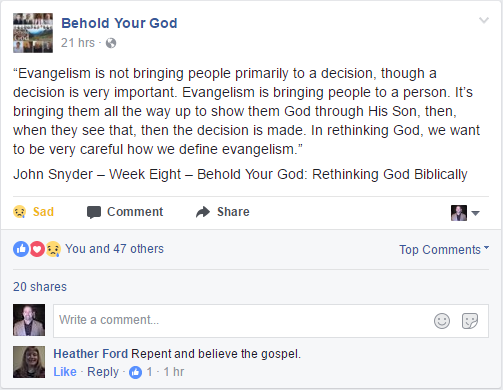The width and height of the screenshot is (503, 390).
Task: Expand the post options chevron menu
Action: pyautogui.click(x=484, y=20)
